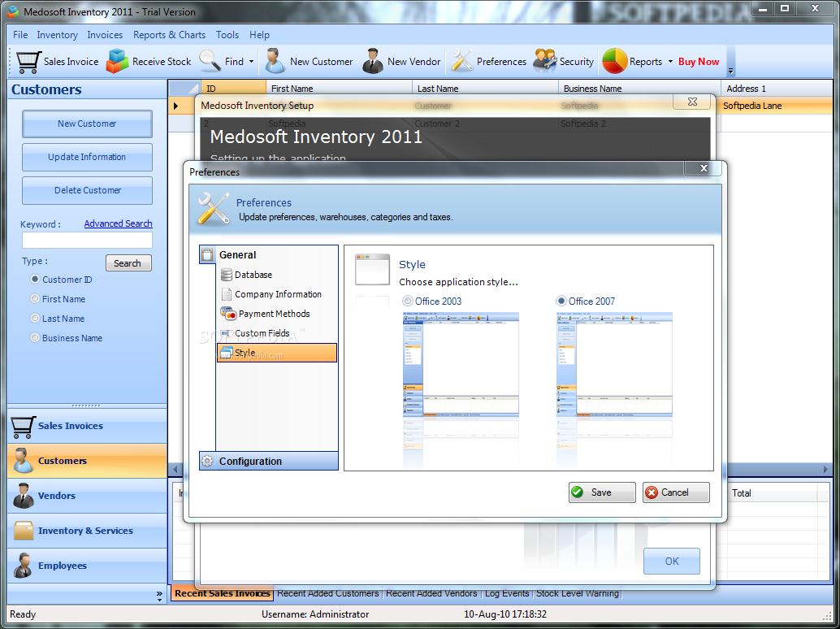This screenshot has width=840, height=629.
Task: Open Sales Invoices navigation pane
Action: pyautogui.click(x=87, y=426)
